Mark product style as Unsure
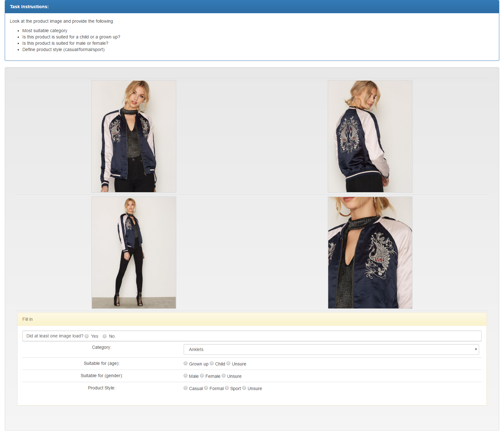The height and width of the screenshot is (437, 504). click(x=244, y=388)
